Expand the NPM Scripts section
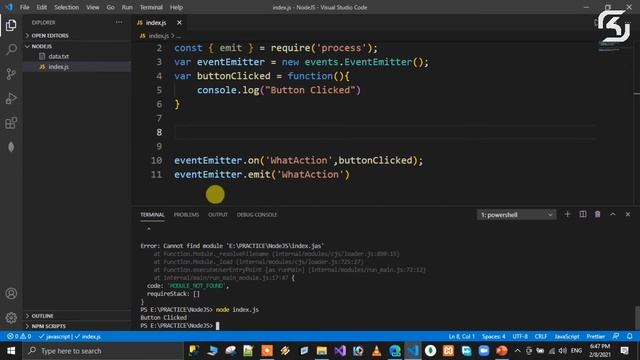 click(x=77, y=326)
